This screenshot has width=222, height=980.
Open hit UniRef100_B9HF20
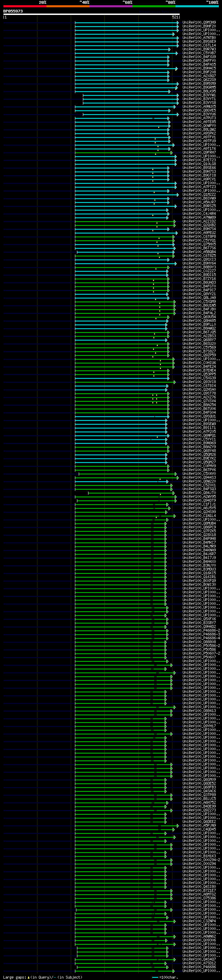(x=199, y=26)
